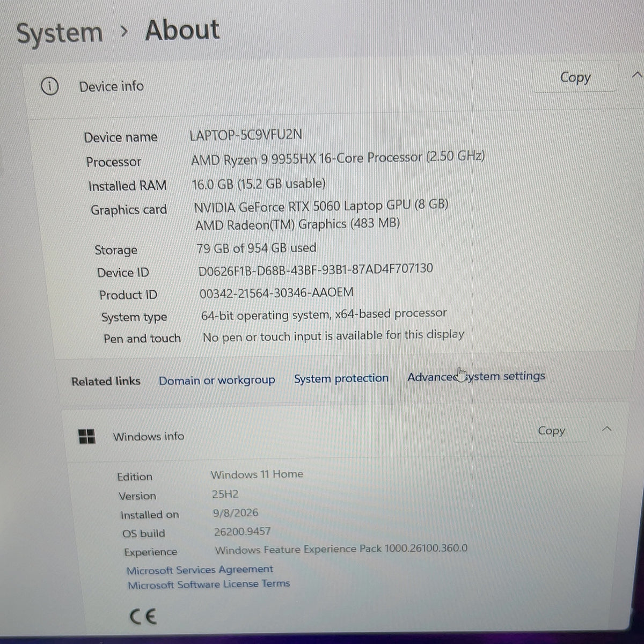Click the CE marking symbol

pyautogui.click(x=143, y=616)
